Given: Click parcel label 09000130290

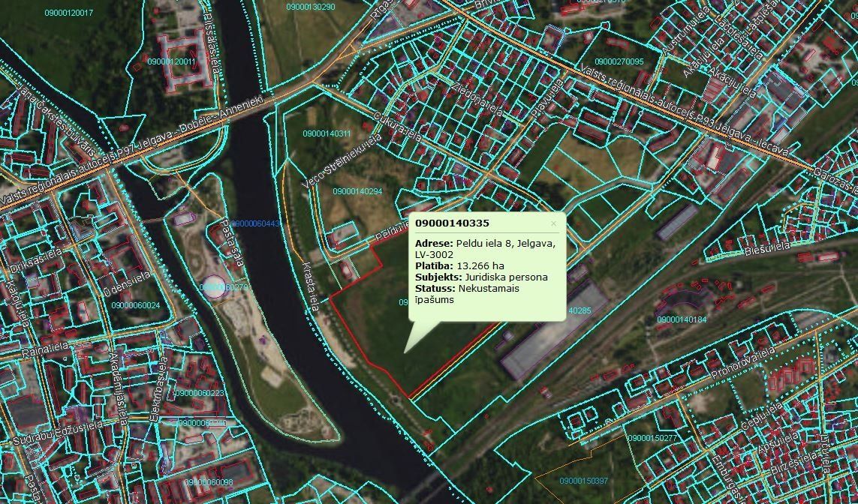Looking at the screenshot, I should point(311,7).
